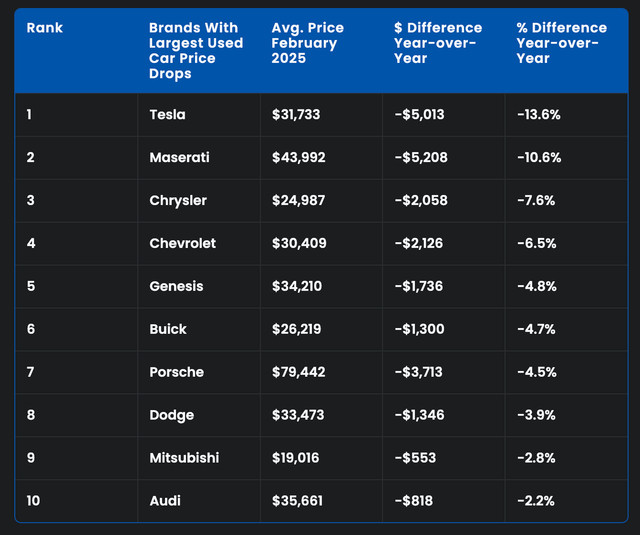
Task: Click the $ Difference Year-over-Year header
Action: [x=437, y=43]
